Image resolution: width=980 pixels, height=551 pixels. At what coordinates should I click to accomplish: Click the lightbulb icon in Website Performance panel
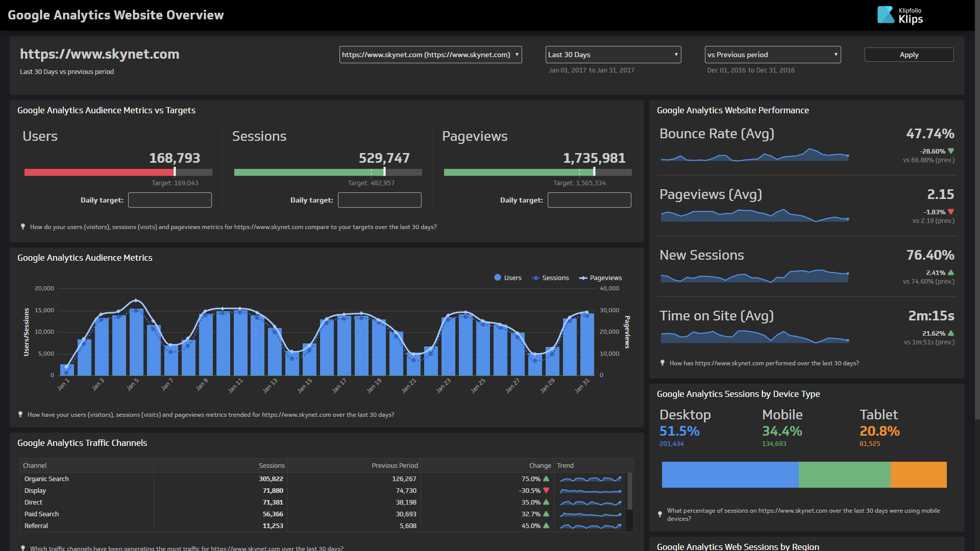(662, 363)
